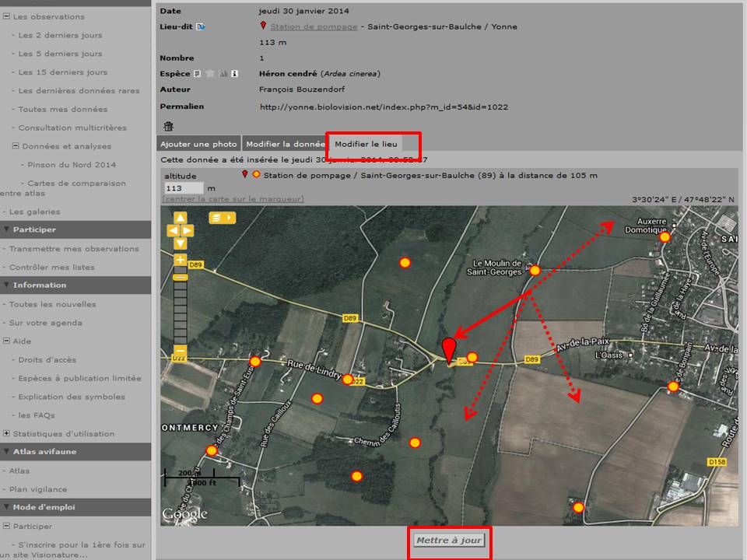Click the Mettre à jour button

tap(449, 541)
